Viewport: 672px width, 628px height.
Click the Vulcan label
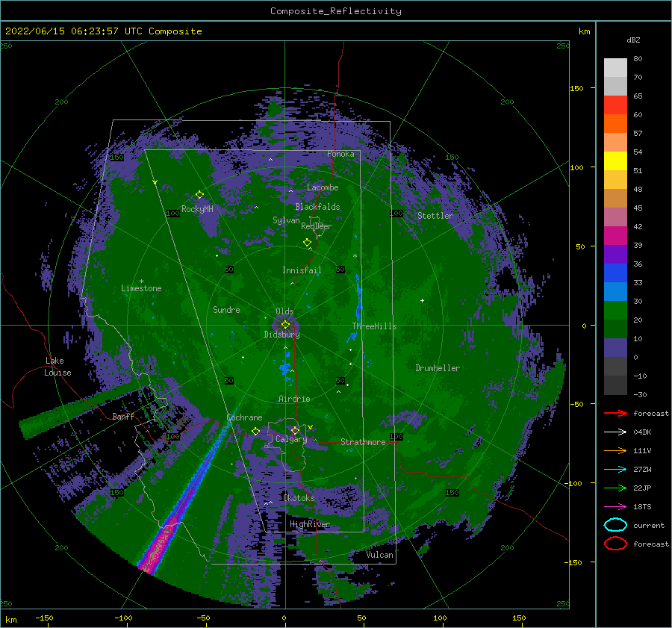click(379, 555)
